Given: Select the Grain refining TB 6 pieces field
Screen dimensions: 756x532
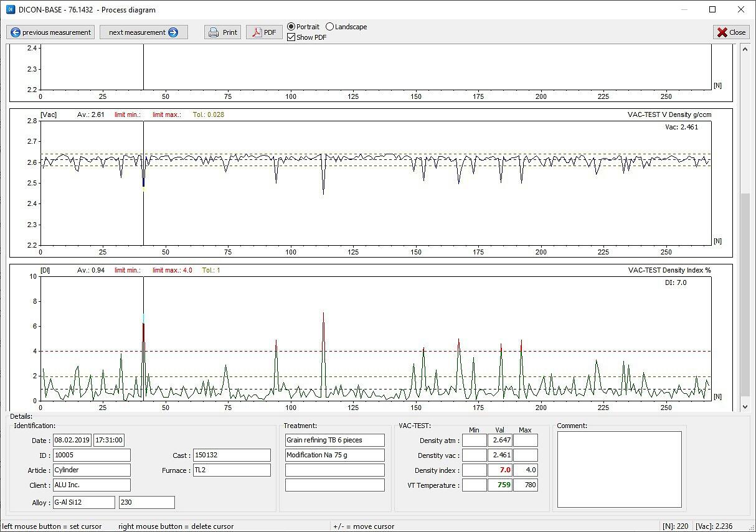Looking at the screenshot, I should point(334,440).
